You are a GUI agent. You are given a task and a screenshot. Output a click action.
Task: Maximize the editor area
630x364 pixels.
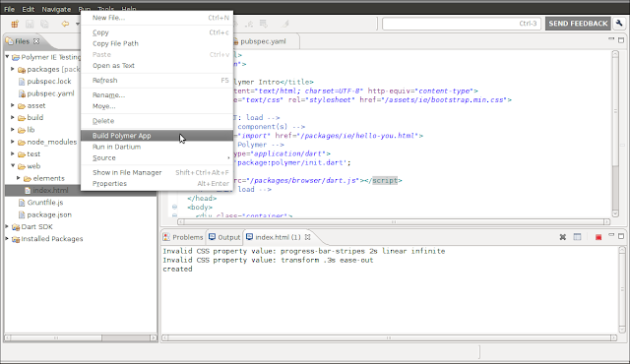pos(621,40)
